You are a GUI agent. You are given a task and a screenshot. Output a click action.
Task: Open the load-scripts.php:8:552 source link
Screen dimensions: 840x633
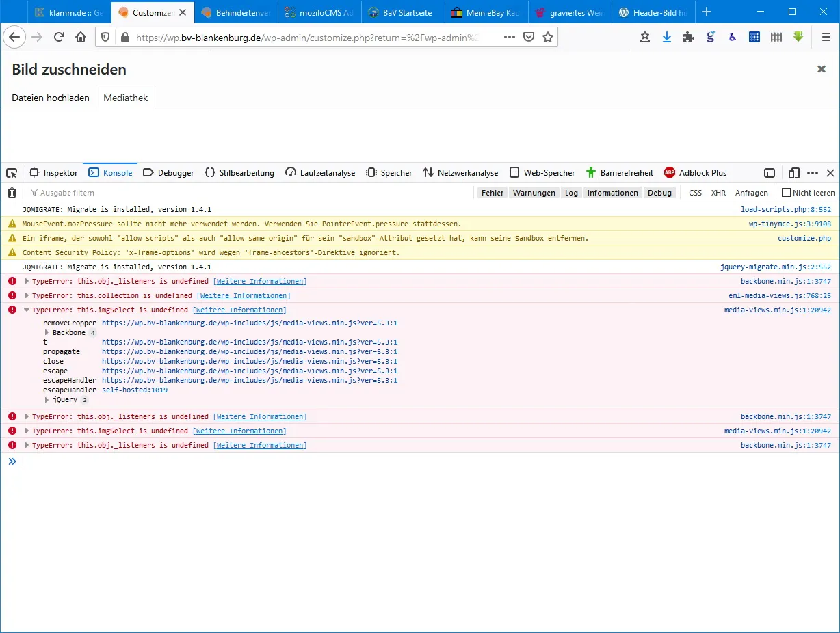786,209
